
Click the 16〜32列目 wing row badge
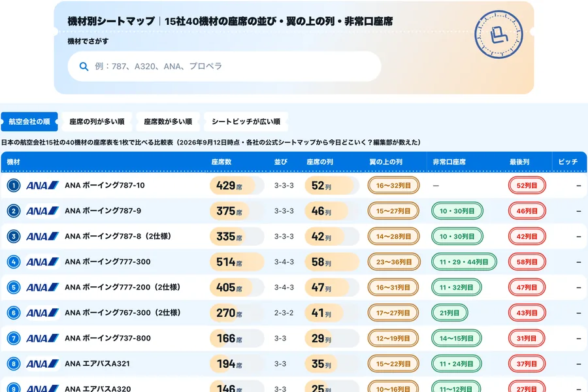(393, 186)
